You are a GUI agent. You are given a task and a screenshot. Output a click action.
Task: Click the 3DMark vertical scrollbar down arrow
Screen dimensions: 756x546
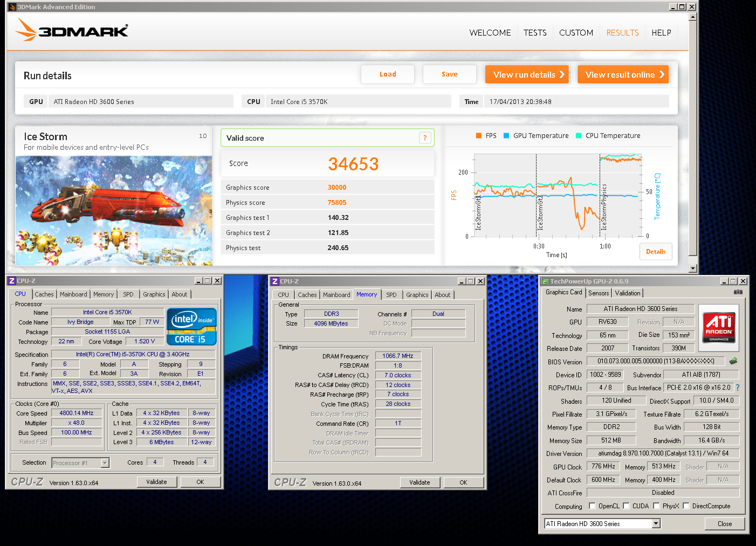pyautogui.click(x=693, y=268)
